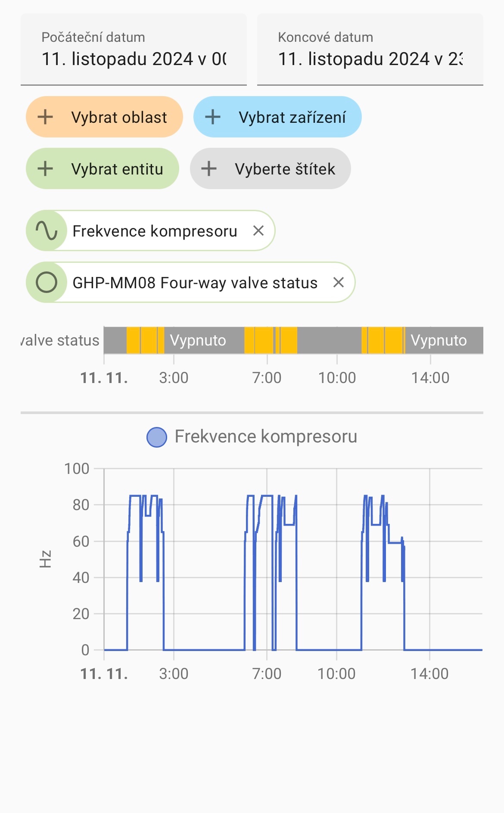This screenshot has width=504, height=813.
Task: Click sine wave icon of Frekvence kompresoru chip
Action: 47,231
